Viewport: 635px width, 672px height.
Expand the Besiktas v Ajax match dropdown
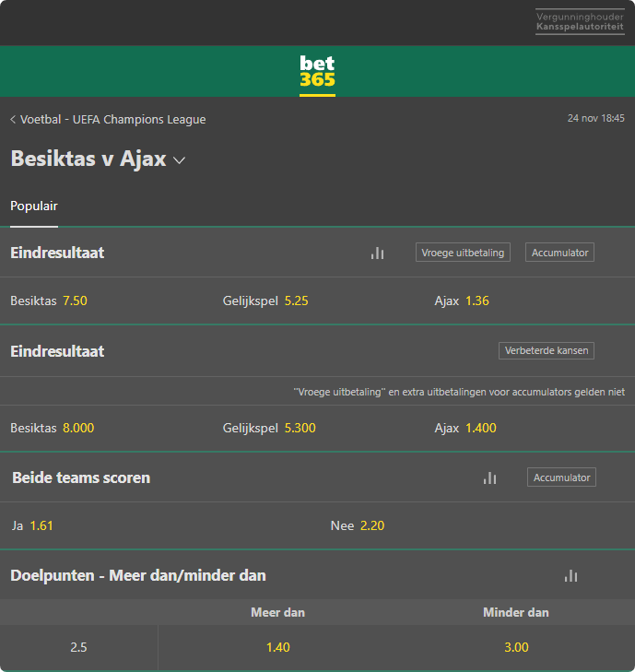179,160
